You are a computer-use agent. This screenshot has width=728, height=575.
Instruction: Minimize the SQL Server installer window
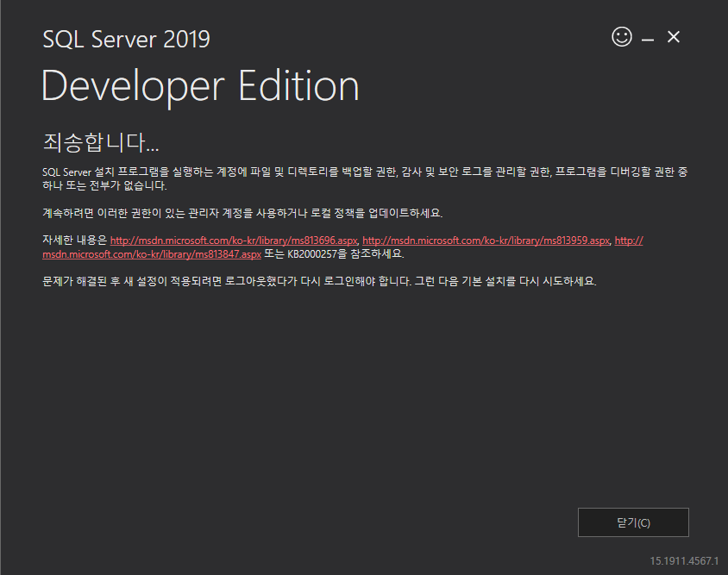(x=648, y=40)
